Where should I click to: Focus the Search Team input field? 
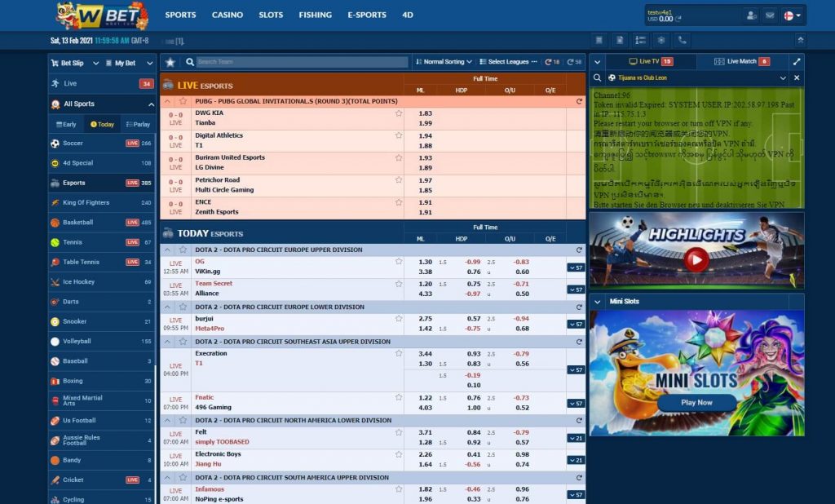point(302,62)
